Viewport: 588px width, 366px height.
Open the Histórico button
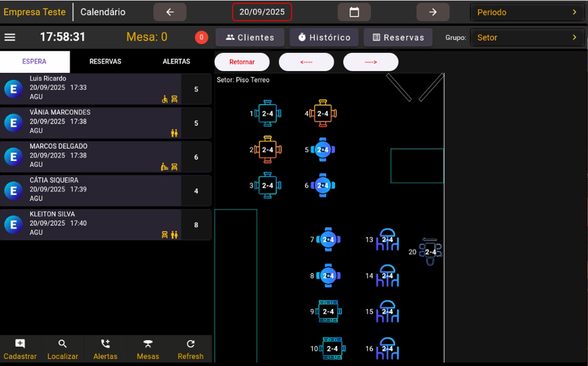(x=324, y=38)
